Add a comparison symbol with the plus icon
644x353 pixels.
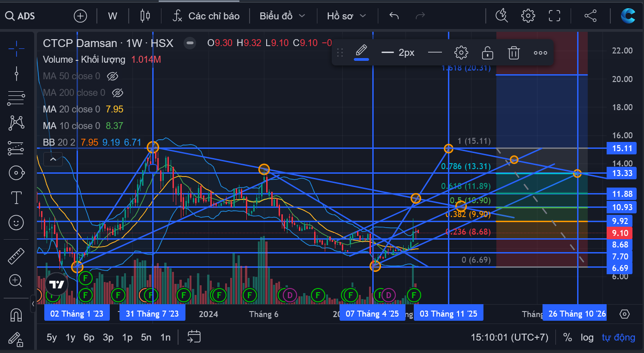point(80,16)
